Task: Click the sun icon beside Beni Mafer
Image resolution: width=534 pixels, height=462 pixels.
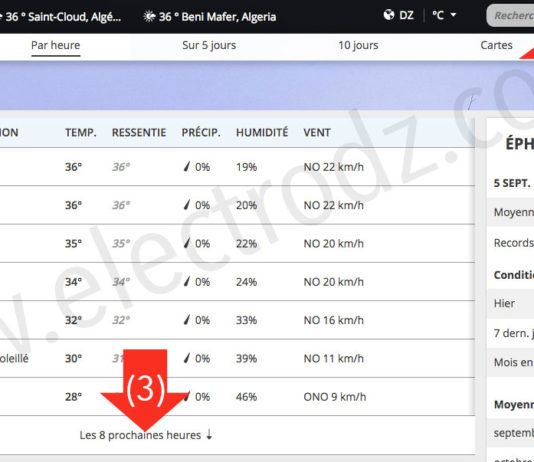Action: (x=149, y=16)
